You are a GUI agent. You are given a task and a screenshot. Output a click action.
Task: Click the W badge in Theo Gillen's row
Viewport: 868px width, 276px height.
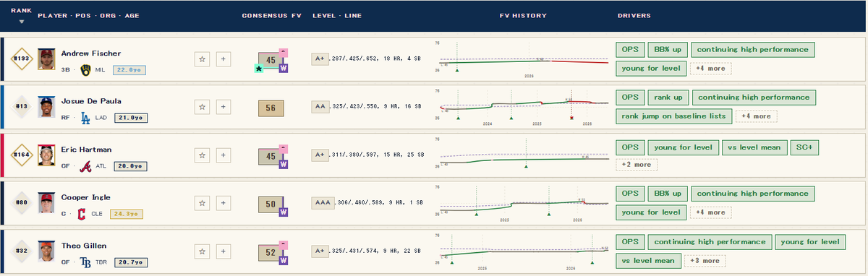(x=284, y=260)
